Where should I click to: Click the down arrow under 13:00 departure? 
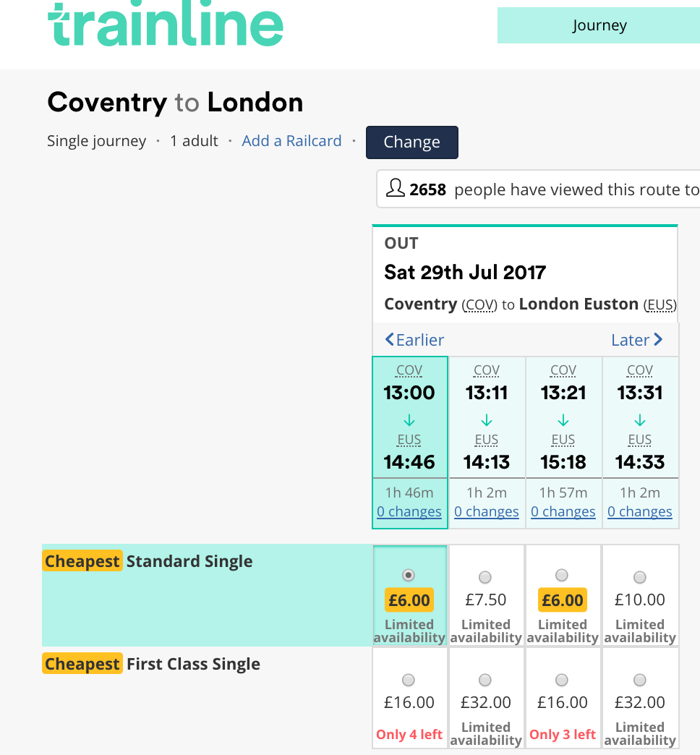click(409, 420)
